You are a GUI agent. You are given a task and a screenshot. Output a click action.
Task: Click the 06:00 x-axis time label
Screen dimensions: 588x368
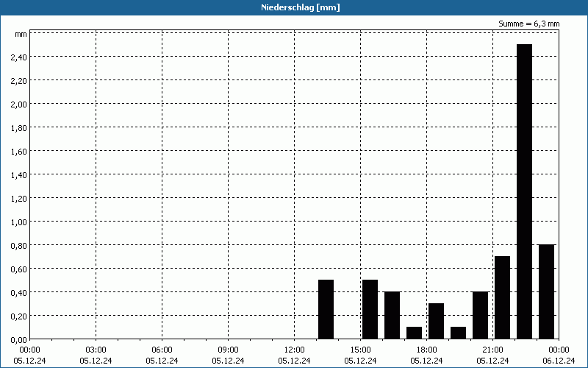click(162, 350)
